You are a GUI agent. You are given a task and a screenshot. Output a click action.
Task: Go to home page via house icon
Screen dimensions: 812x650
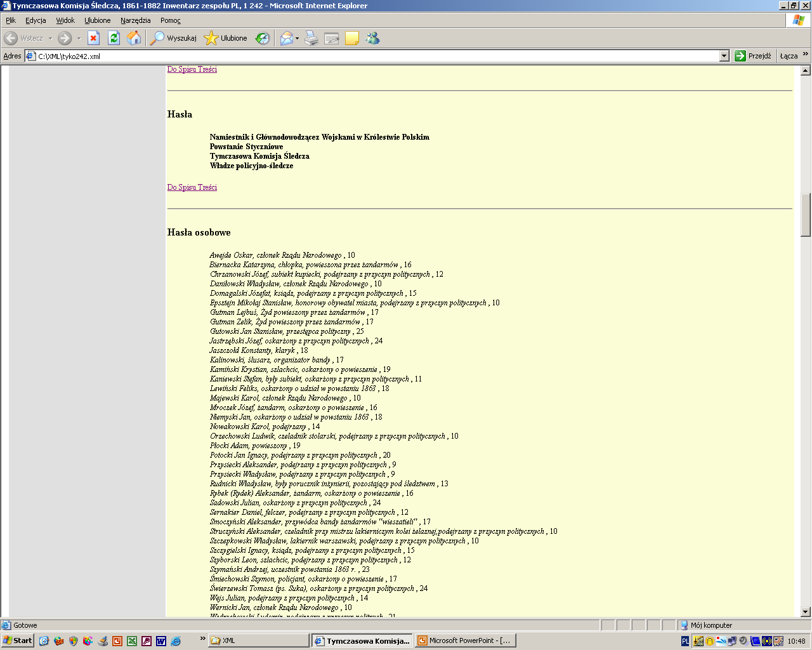click(x=134, y=38)
